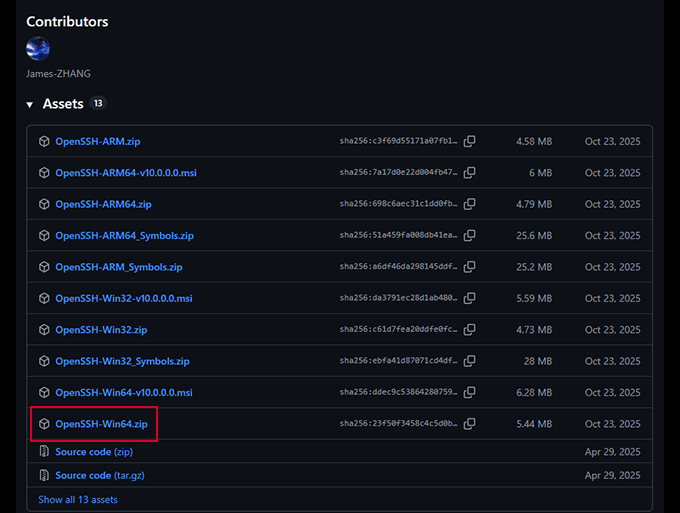The image size is (680, 513).
Task: Copy SHA256 hash for OpenSSH-ARM_Symbols.zip
Action: [x=469, y=267]
